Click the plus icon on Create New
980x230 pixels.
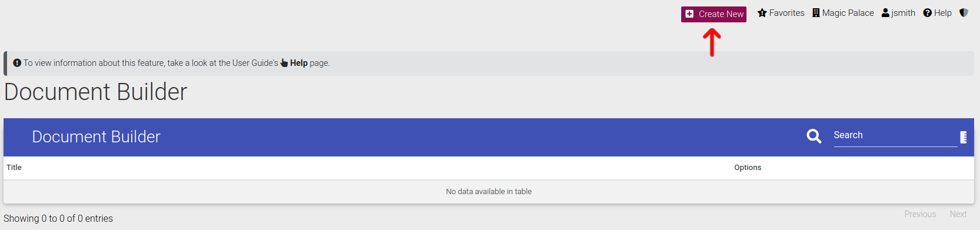[x=689, y=14]
